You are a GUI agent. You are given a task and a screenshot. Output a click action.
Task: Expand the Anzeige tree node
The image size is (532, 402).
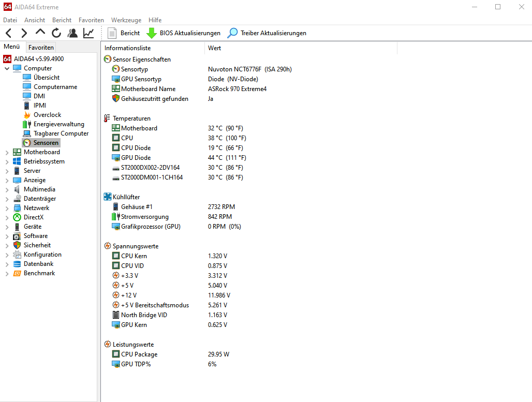[x=7, y=180]
